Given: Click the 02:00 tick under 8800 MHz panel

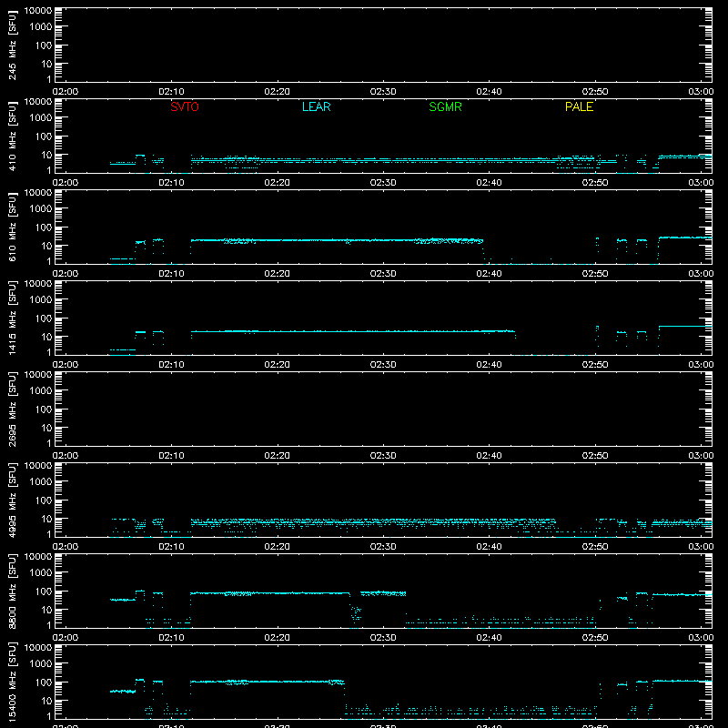Looking at the screenshot, I should (65, 638).
